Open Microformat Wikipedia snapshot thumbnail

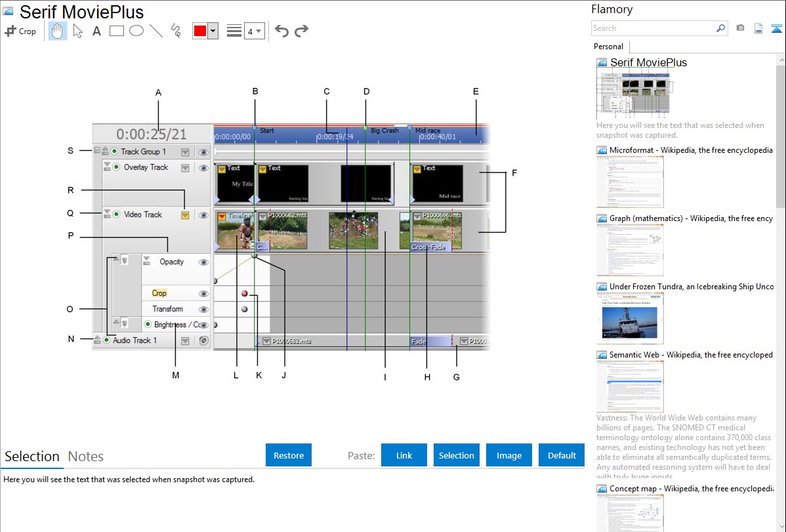tap(630, 182)
